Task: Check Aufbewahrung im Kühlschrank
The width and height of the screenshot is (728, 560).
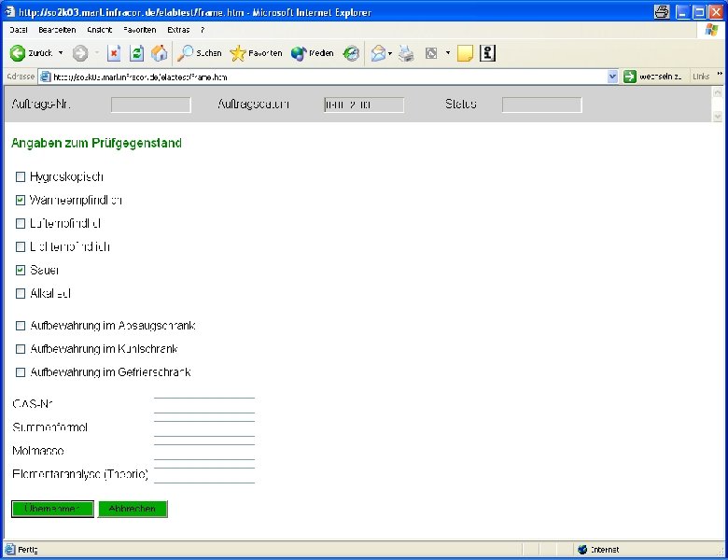Action: click(x=21, y=349)
